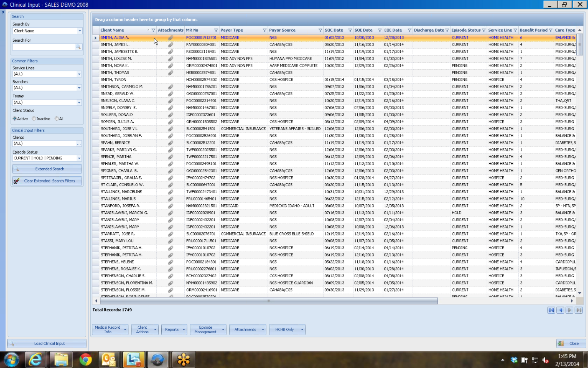
Task: Open the Reports menu button
Action: [174, 329]
